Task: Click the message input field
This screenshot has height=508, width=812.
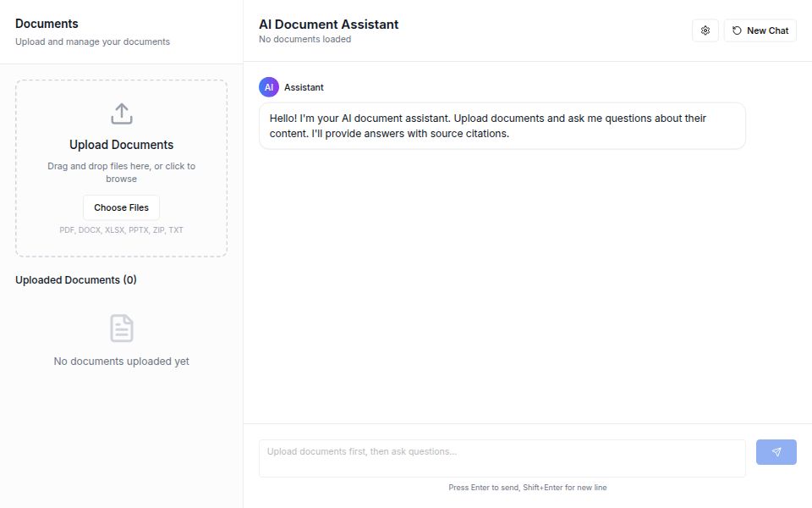Action: (502, 457)
